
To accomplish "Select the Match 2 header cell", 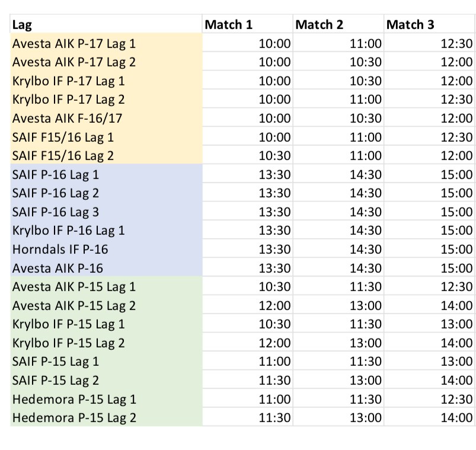I will coord(338,24).
